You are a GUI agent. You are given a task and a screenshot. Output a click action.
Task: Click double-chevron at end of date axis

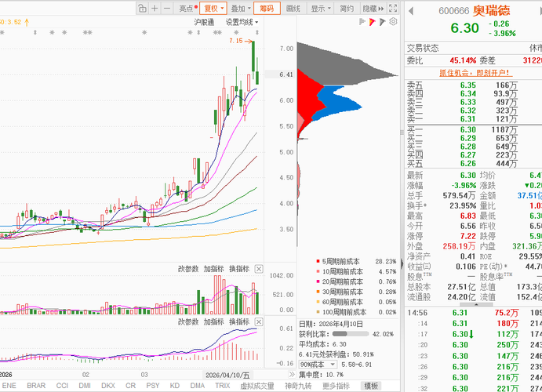[x=292, y=375]
